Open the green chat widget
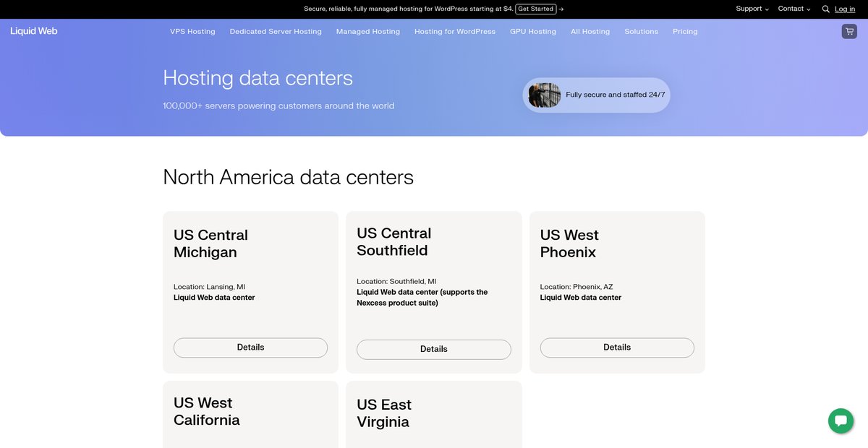This screenshot has width=868, height=448. [x=841, y=421]
